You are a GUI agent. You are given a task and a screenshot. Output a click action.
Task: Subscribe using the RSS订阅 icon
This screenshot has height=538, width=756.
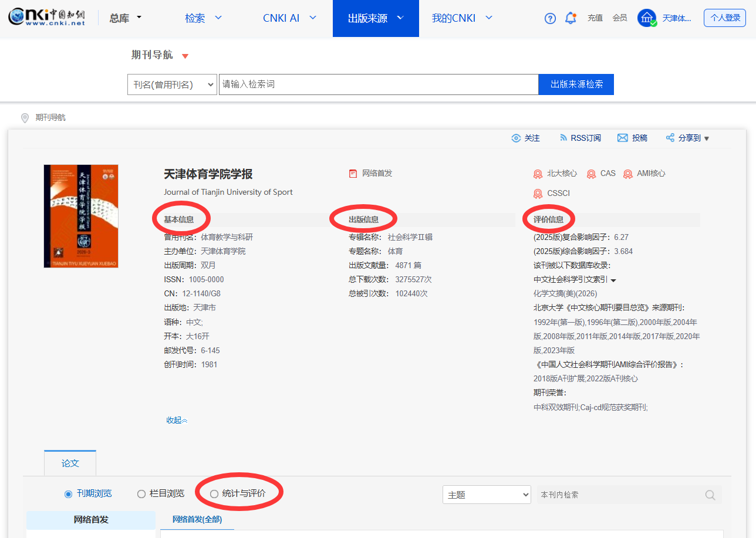point(563,138)
